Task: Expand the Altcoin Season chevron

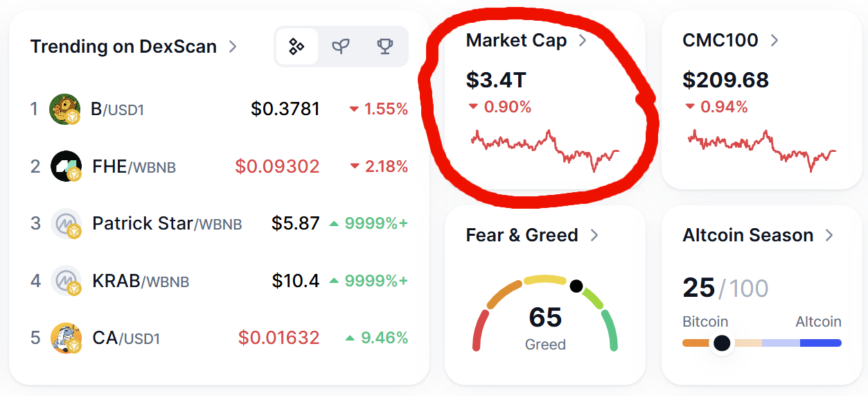Action: click(x=829, y=235)
